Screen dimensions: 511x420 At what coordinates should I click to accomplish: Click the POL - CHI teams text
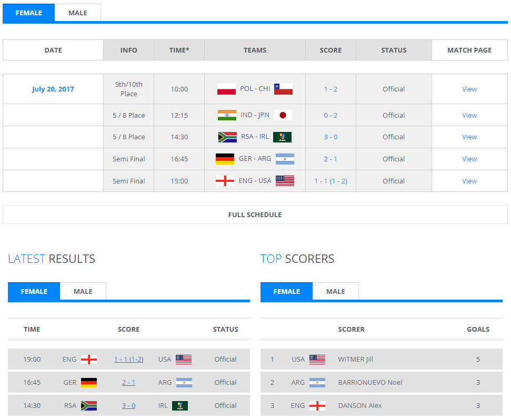point(255,89)
